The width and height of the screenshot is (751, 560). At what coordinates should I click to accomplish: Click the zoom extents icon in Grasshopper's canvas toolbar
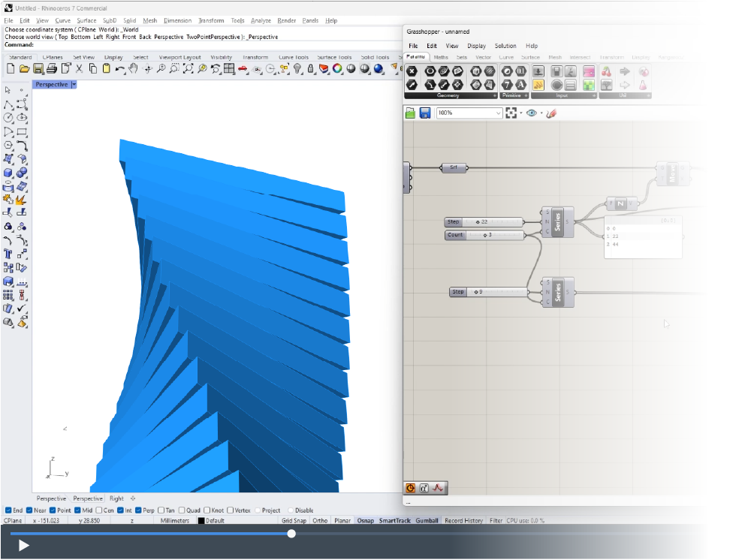coord(512,113)
